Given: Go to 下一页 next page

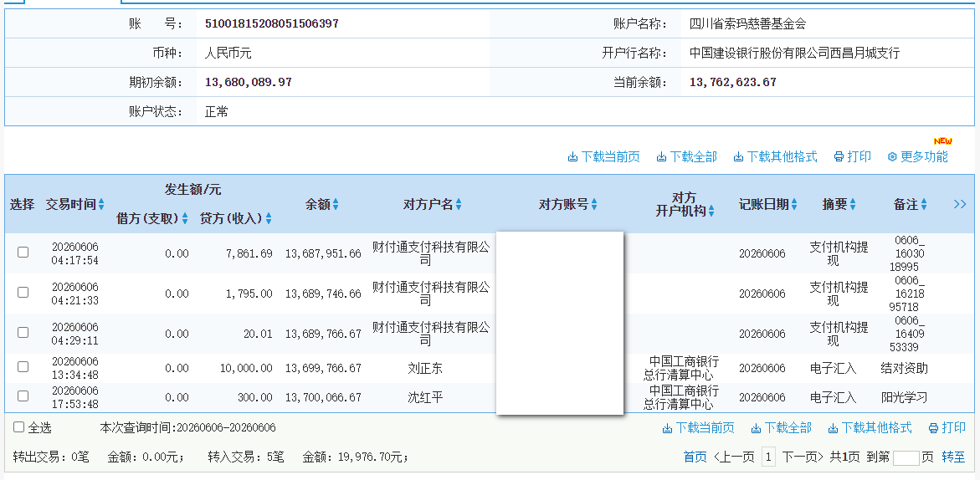Looking at the screenshot, I should pos(803,457).
